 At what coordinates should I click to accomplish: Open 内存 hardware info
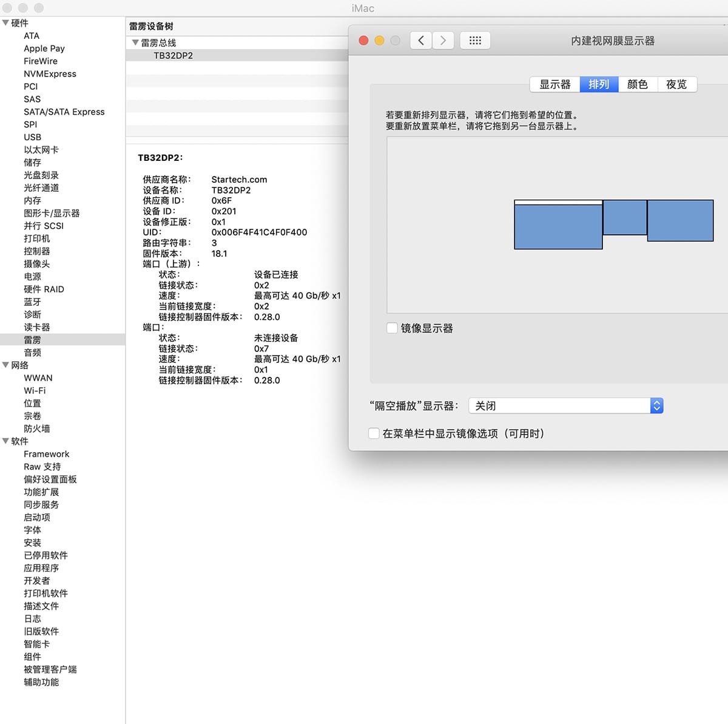33,201
